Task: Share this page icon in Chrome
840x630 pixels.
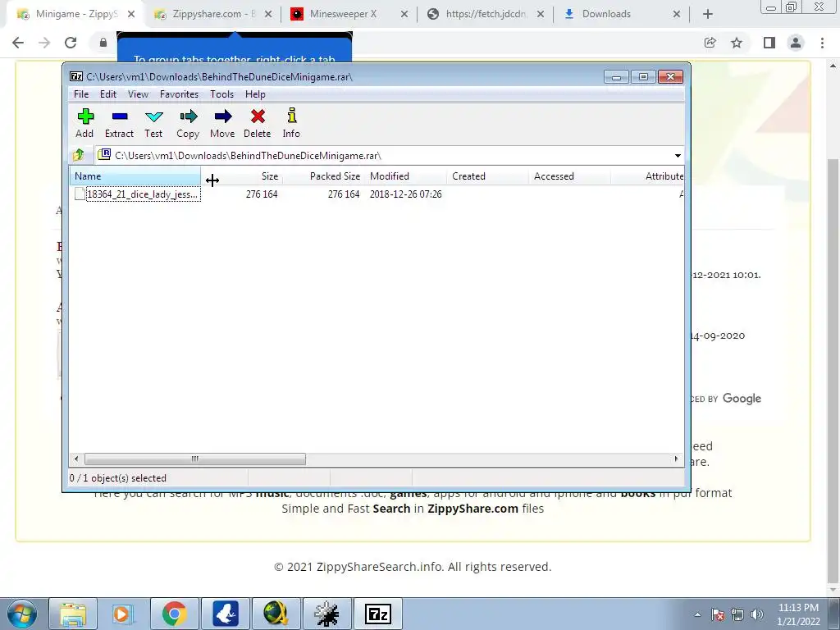Action: click(x=710, y=43)
